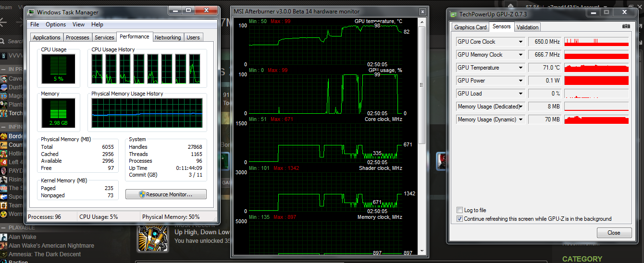The image size is (644, 263).
Task: Click the Shader clock graph in Afterburner
Action: (x=326, y=192)
